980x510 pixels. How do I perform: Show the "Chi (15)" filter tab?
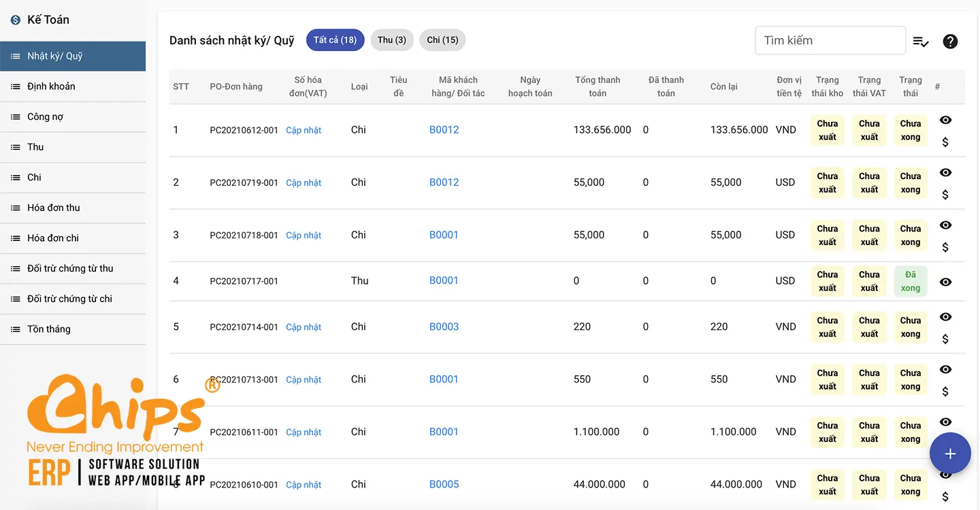[x=442, y=40]
